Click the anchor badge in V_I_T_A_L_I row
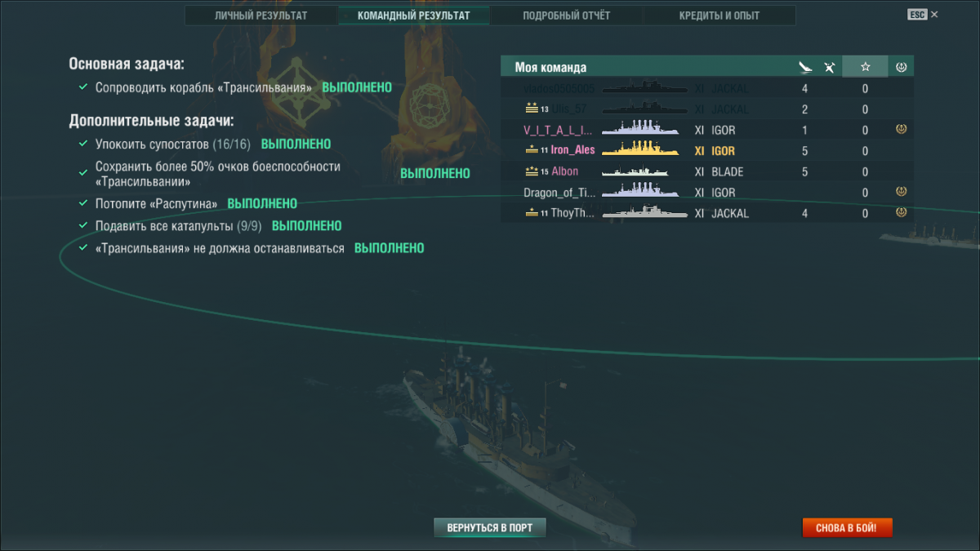Image resolution: width=980 pixels, height=551 pixels. (902, 130)
